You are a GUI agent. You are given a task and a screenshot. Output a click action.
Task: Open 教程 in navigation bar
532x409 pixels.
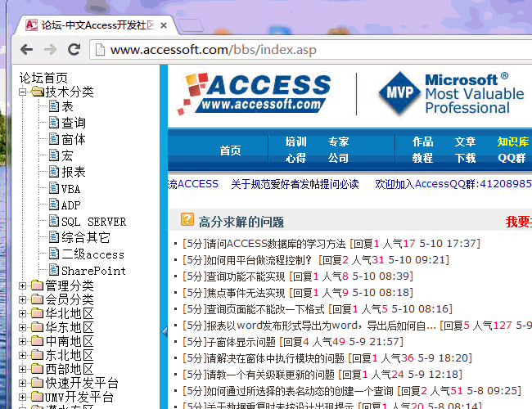tap(423, 158)
